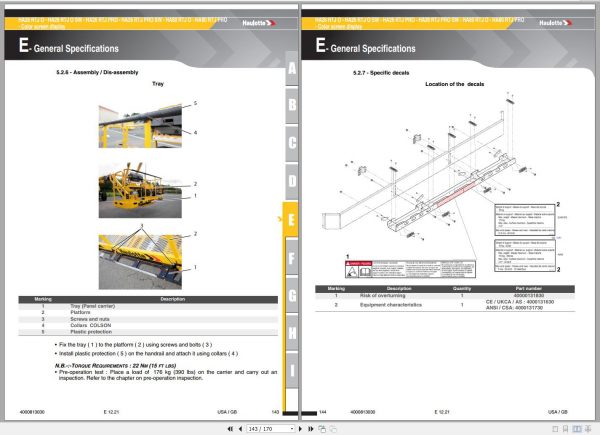Click heading '5.2.7 - Specific decals'
This screenshot has height=435, width=600.
pos(381,73)
